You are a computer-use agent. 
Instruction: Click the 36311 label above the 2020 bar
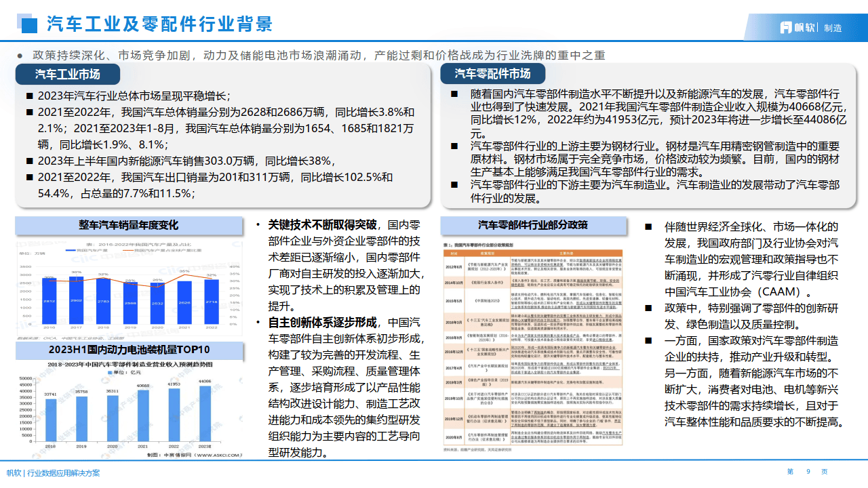click(x=113, y=390)
